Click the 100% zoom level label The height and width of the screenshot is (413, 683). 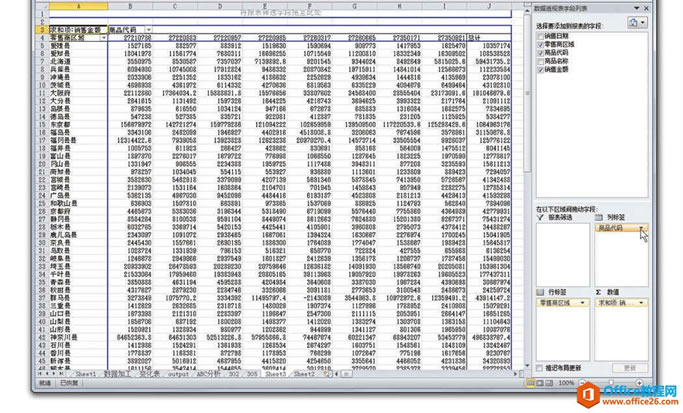point(566,383)
